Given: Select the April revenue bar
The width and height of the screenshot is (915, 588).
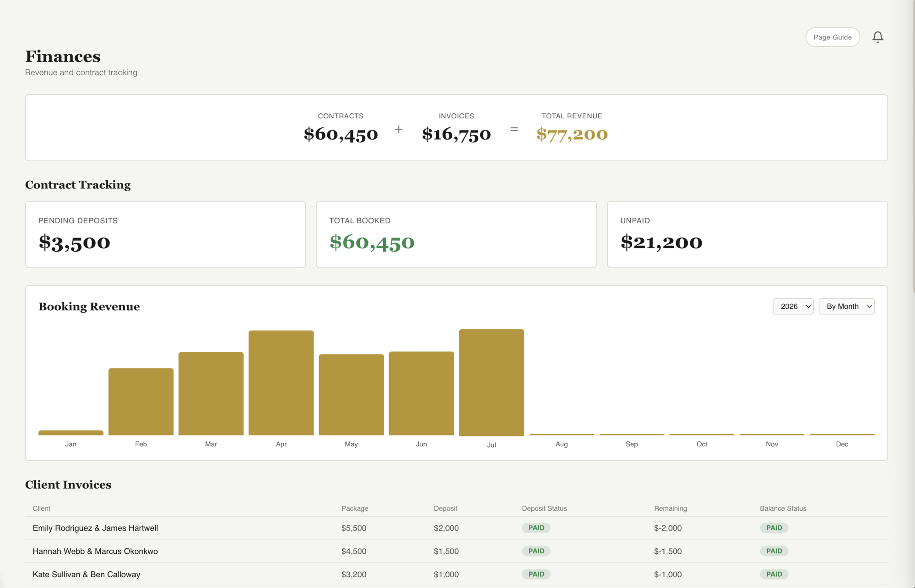Looking at the screenshot, I should [281, 382].
